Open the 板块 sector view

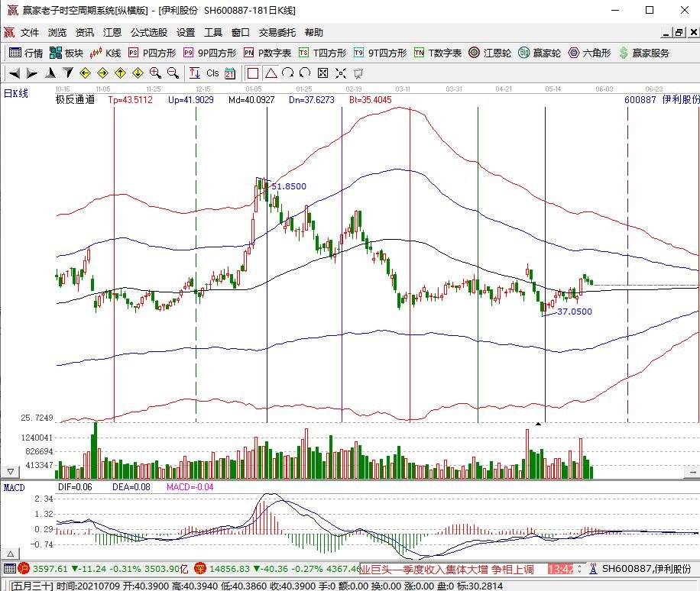point(66,53)
